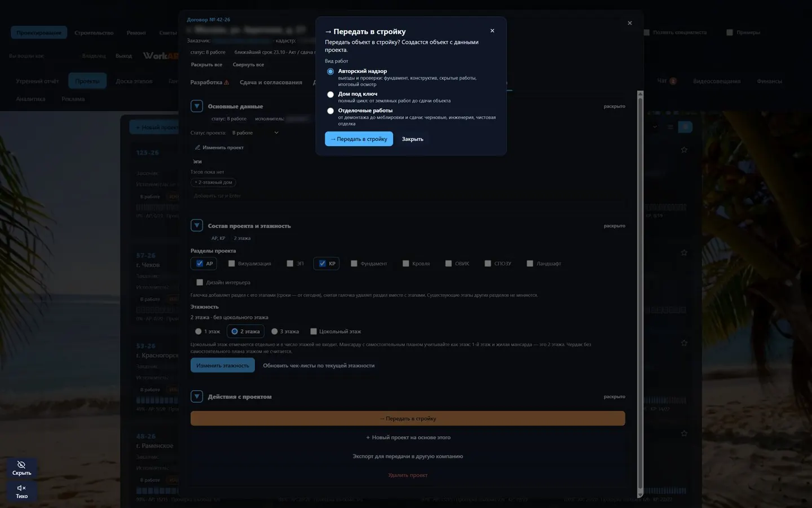812x508 pixels.
Task: Click Экспорт для передачи в другую компанию
Action: [x=408, y=456]
